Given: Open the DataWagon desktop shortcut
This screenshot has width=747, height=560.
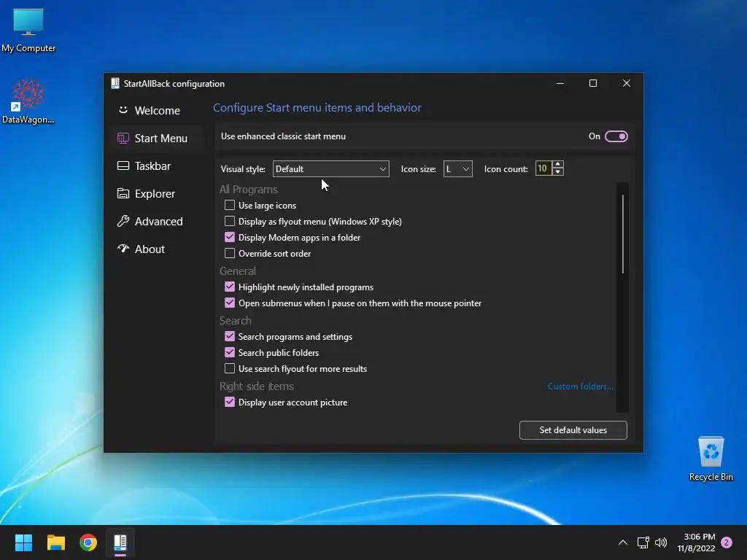Looking at the screenshot, I should point(28,101).
